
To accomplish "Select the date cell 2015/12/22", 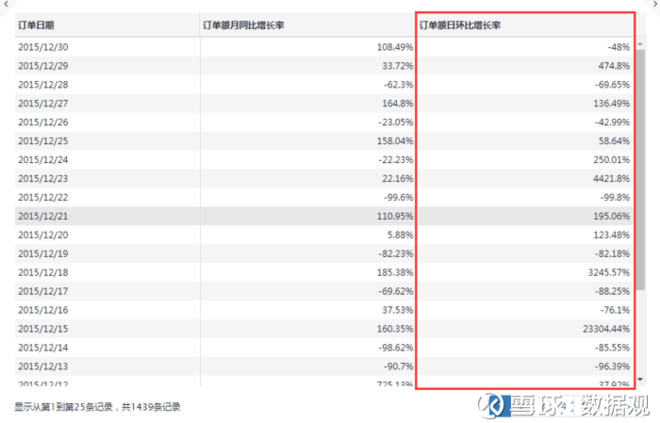I will (x=43, y=197).
